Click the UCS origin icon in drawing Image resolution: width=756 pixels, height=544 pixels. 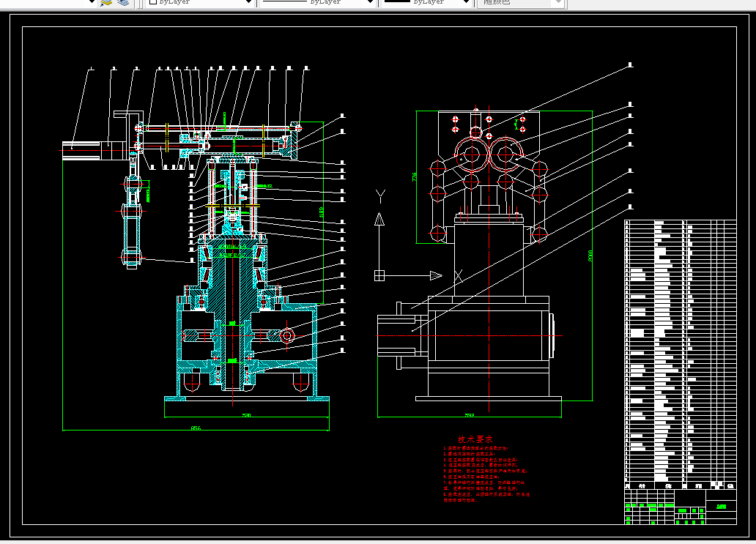[x=379, y=275]
